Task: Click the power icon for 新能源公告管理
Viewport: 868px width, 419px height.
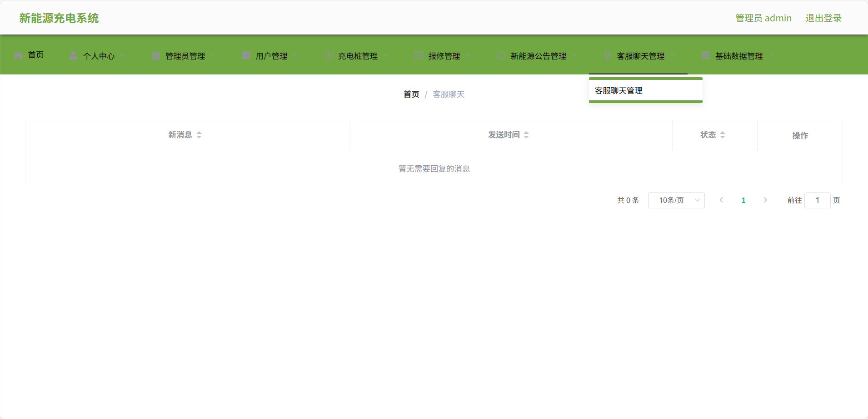Action: (501, 55)
